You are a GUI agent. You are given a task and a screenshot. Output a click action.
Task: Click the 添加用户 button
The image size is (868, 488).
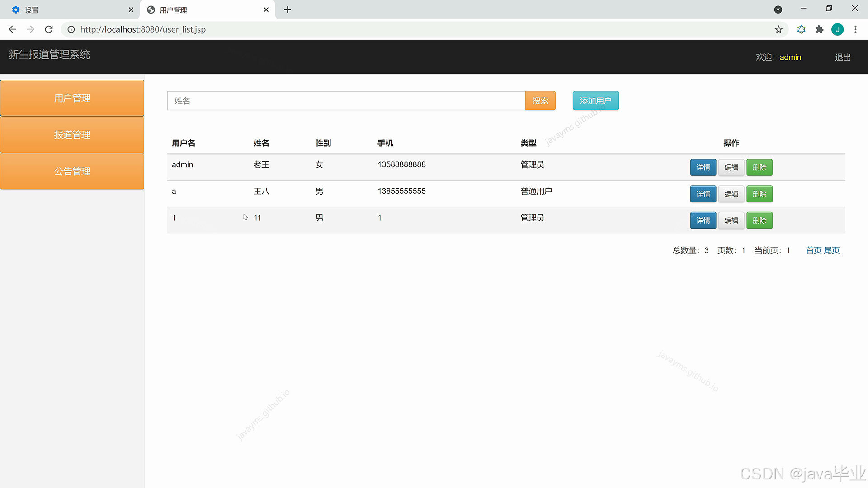click(x=596, y=101)
